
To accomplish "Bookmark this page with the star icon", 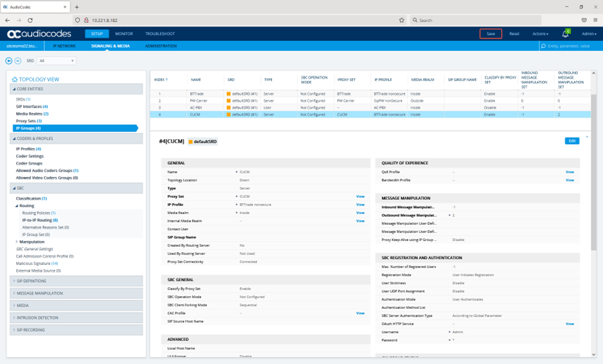I will tap(402, 20).
